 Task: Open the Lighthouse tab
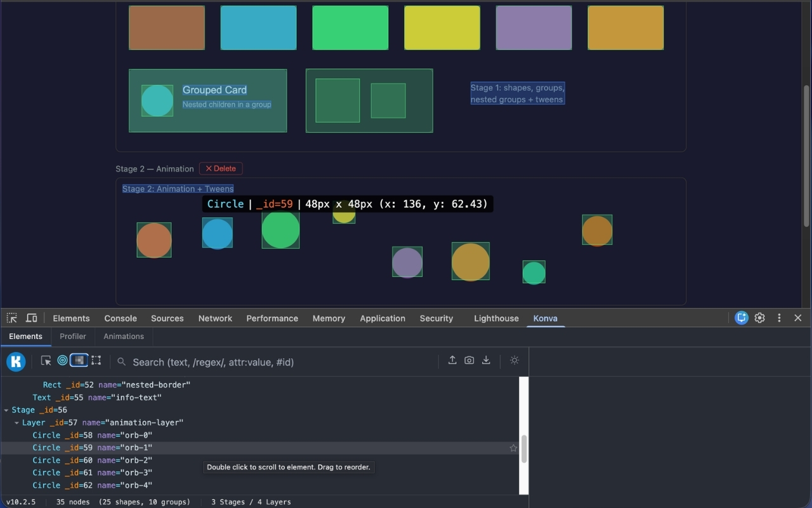point(496,318)
